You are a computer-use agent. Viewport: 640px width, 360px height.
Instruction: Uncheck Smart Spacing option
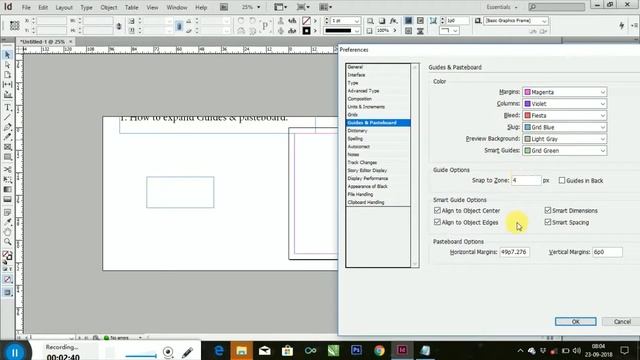tap(548, 222)
